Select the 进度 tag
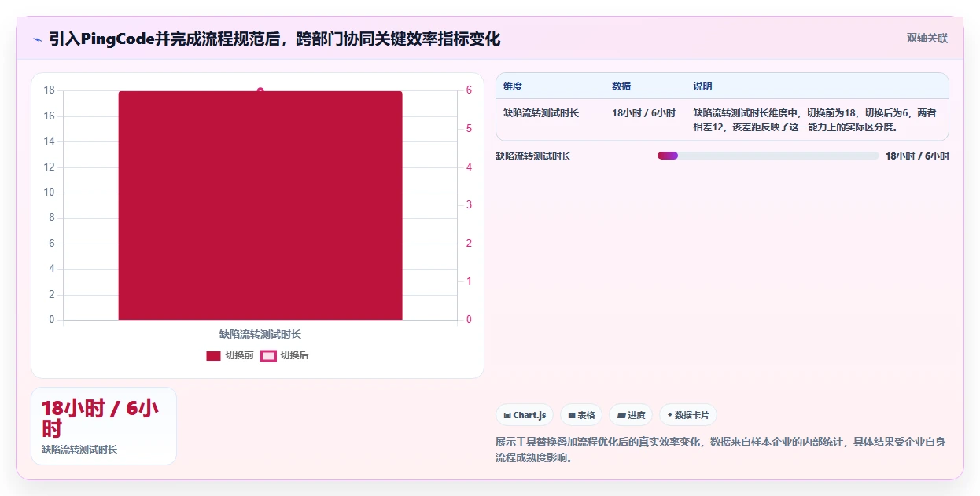The height and width of the screenshot is (496, 980). click(631, 415)
